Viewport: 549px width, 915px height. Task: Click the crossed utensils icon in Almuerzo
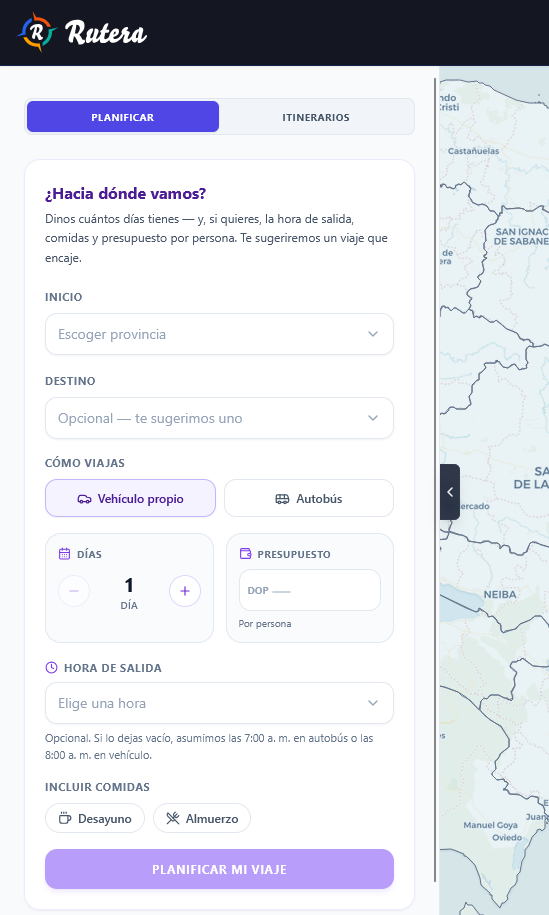click(173, 819)
